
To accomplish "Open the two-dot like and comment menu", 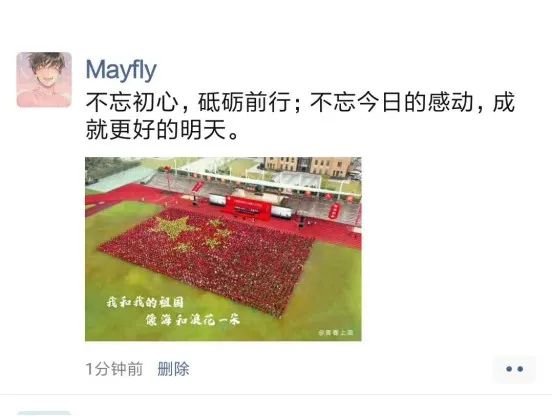I will click(x=514, y=369).
